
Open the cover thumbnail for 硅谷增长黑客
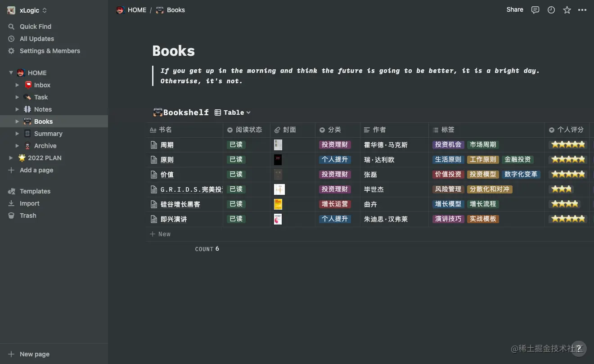point(278,204)
